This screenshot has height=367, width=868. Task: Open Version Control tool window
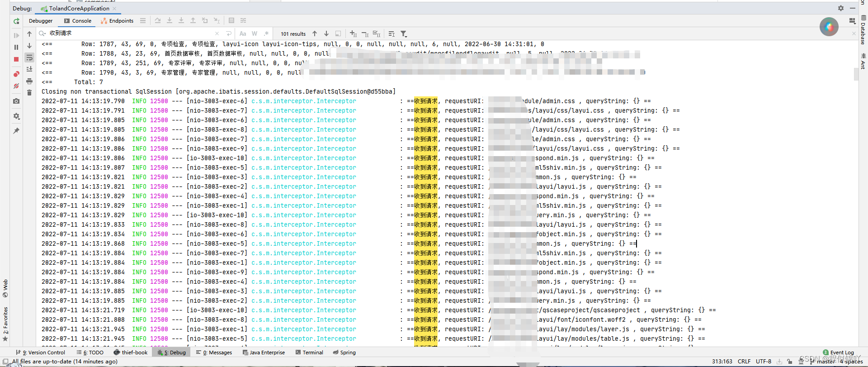point(41,353)
